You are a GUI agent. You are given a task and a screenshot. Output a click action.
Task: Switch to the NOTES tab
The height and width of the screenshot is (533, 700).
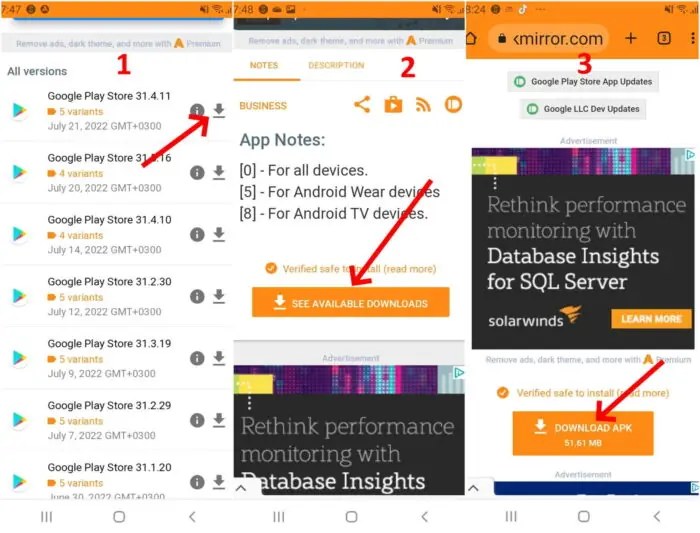[x=264, y=65]
